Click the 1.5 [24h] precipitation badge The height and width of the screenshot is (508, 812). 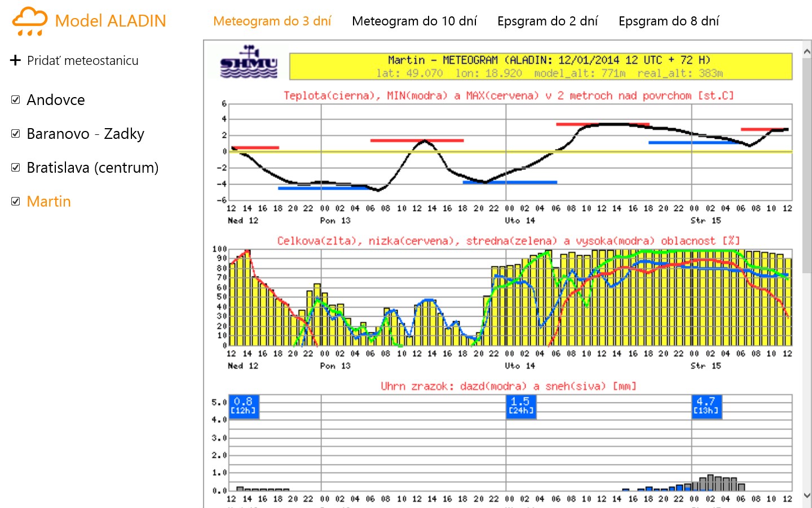click(x=520, y=406)
